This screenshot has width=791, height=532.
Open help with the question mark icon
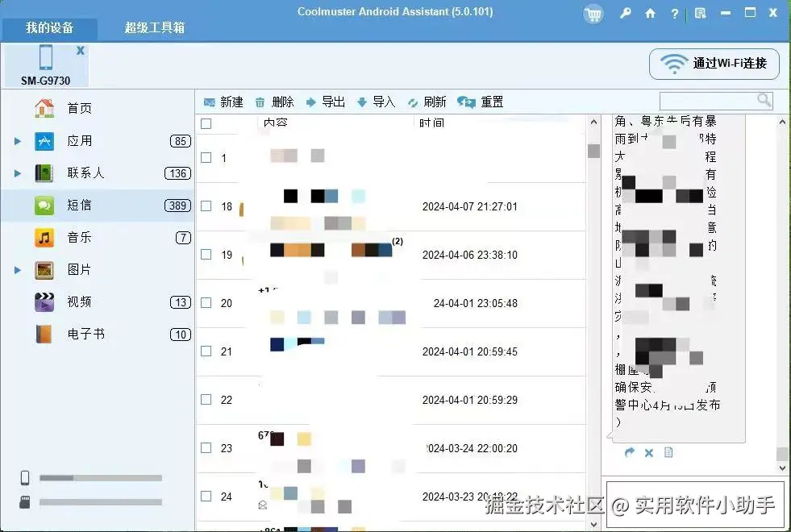pyautogui.click(x=676, y=15)
